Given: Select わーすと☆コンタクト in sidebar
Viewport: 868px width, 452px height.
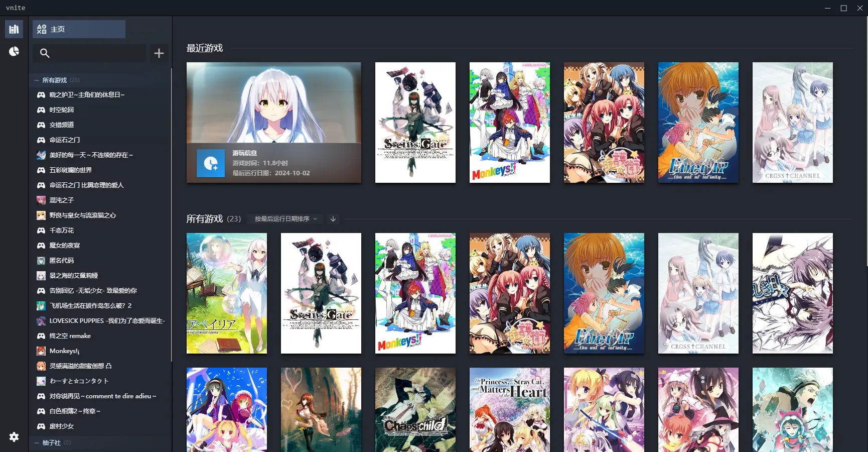Looking at the screenshot, I should coord(100,381).
